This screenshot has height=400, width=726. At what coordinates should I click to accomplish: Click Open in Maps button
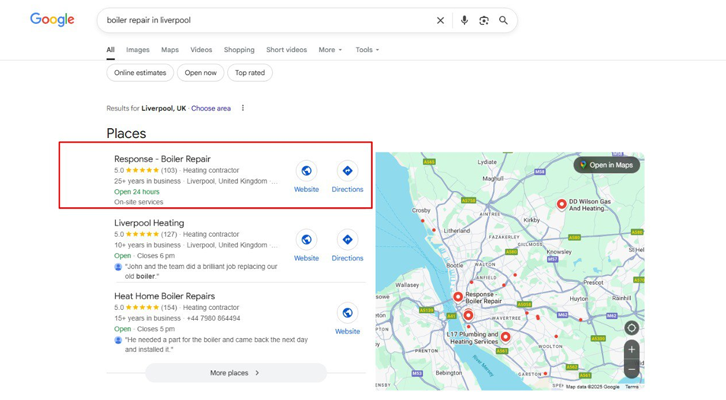(607, 165)
